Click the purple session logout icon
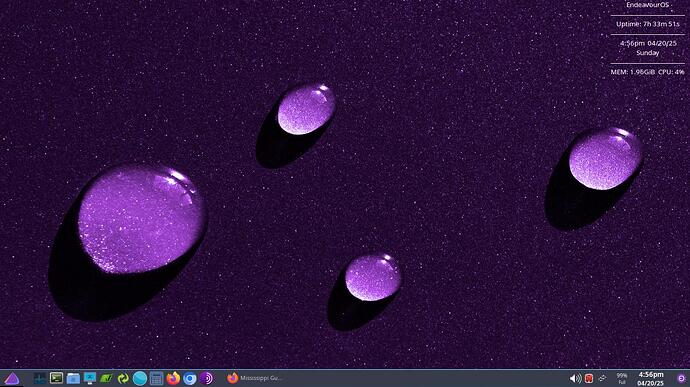The width and height of the screenshot is (690, 387). pyautogui.click(x=681, y=378)
